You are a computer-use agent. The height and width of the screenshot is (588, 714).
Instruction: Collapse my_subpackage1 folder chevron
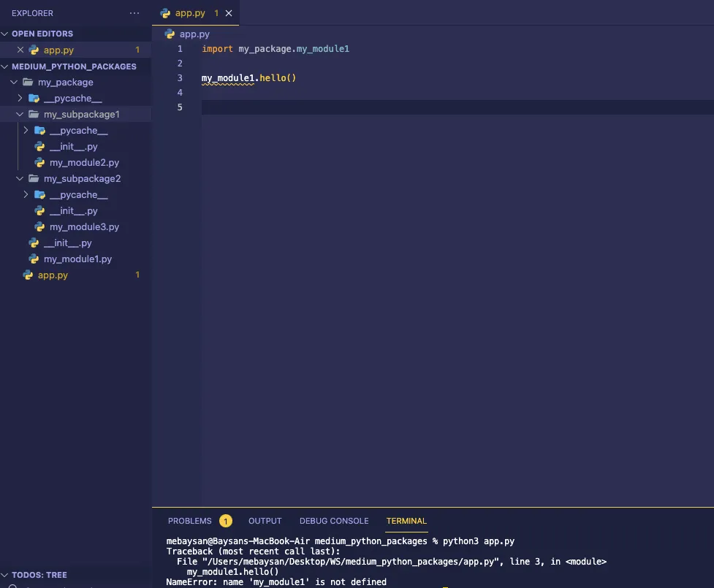tap(20, 114)
